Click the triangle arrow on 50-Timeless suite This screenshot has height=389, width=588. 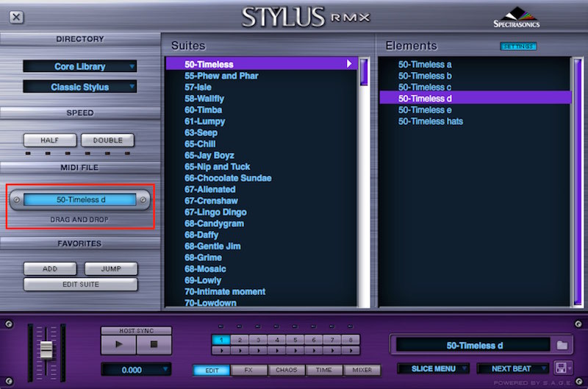click(x=349, y=64)
